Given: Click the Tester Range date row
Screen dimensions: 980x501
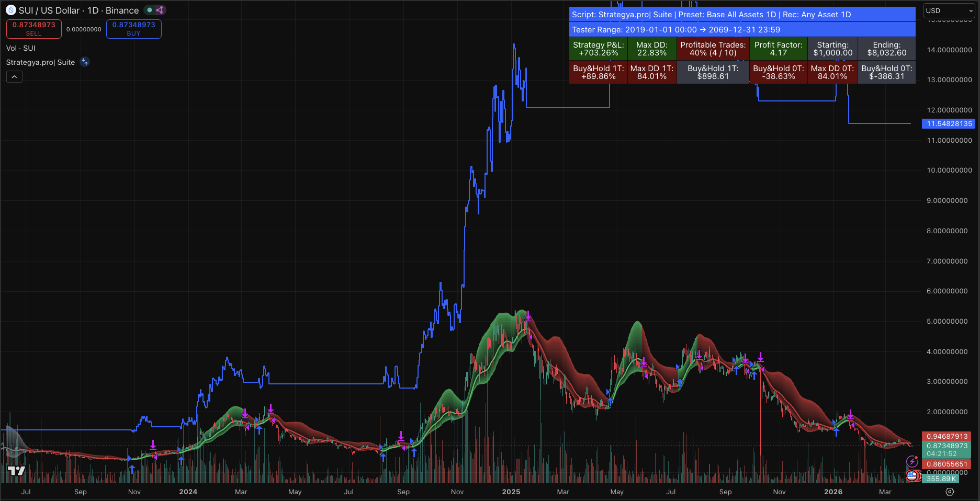Looking at the screenshot, I should [x=742, y=30].
